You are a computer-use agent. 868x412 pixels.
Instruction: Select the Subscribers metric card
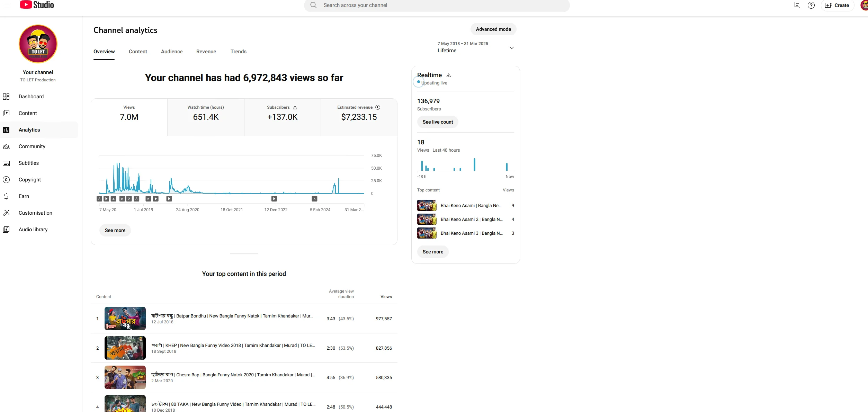[x=282, y=117]
